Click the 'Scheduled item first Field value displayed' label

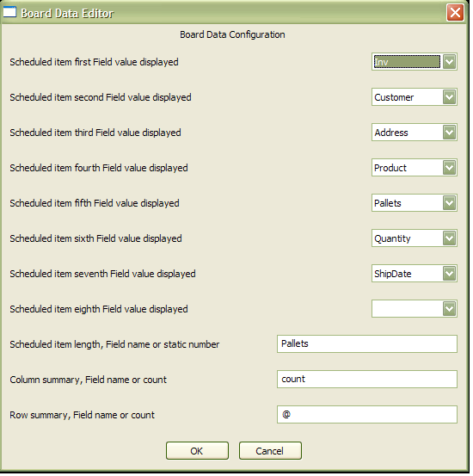94,62
